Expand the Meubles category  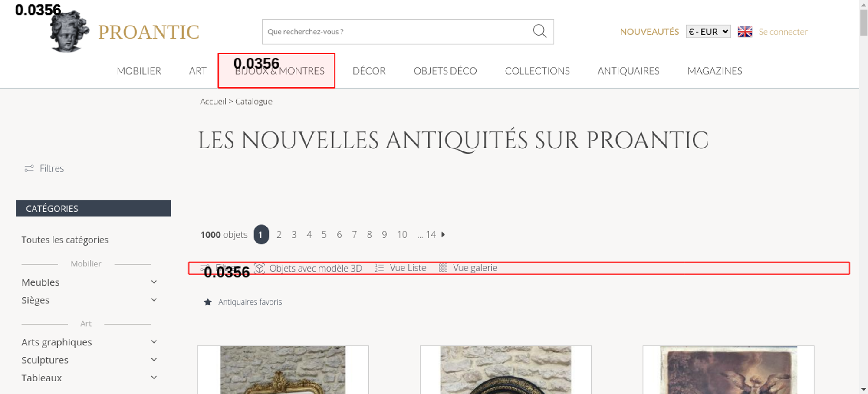tap(154, 282)
